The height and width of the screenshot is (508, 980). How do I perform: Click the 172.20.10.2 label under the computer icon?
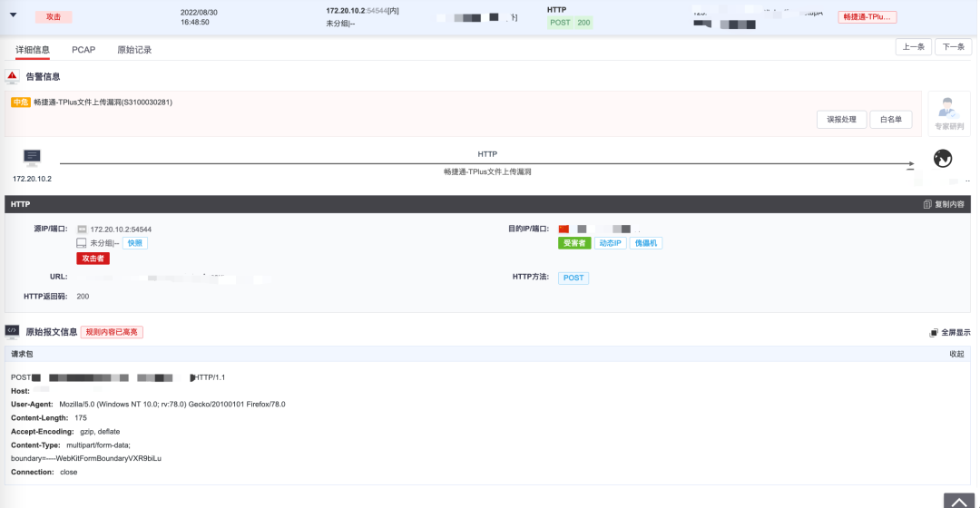[32, 179]
